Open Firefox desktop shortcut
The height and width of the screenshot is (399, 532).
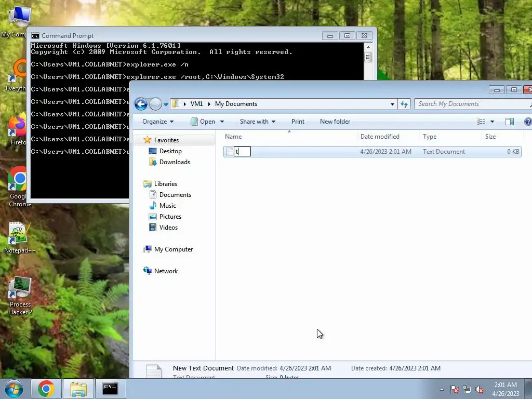pos(18,129)
